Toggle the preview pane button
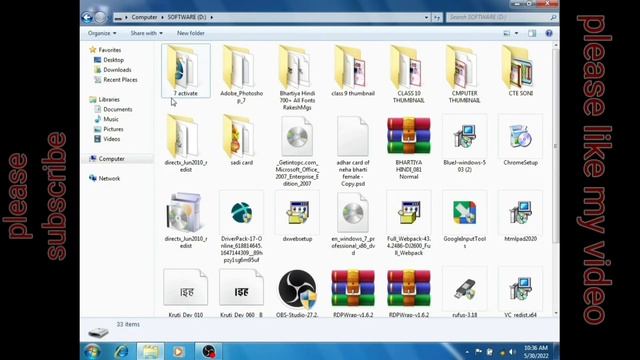 point(532,33)
